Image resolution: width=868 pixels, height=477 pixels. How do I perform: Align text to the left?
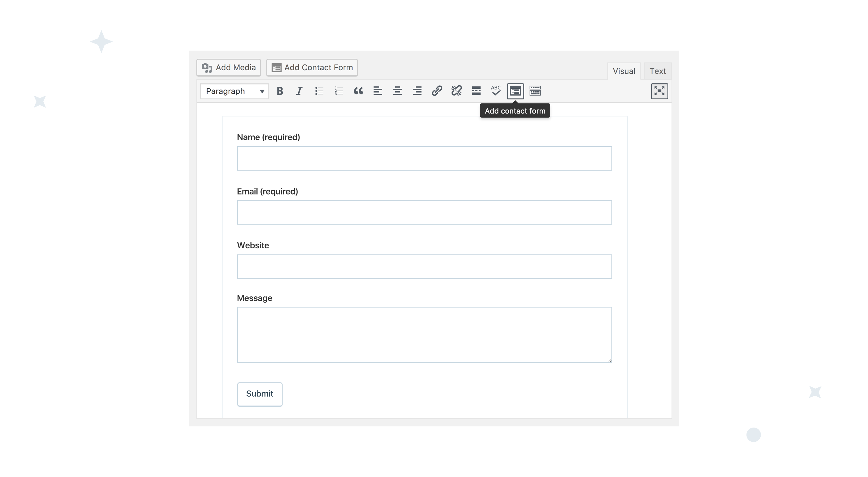click(x=378, y=91)
